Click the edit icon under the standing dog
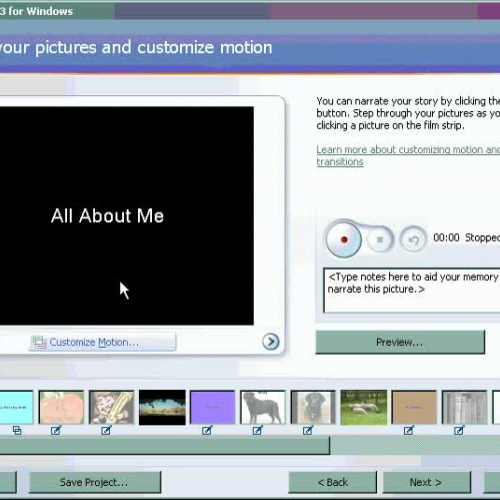This screenshot has width=500, height=500. coord(258,430)
